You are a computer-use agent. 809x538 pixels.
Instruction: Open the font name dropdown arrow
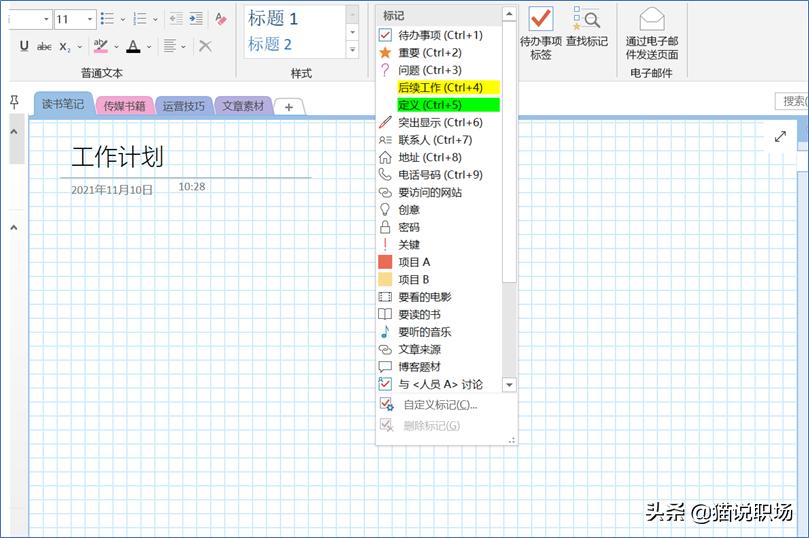[46, 20]
